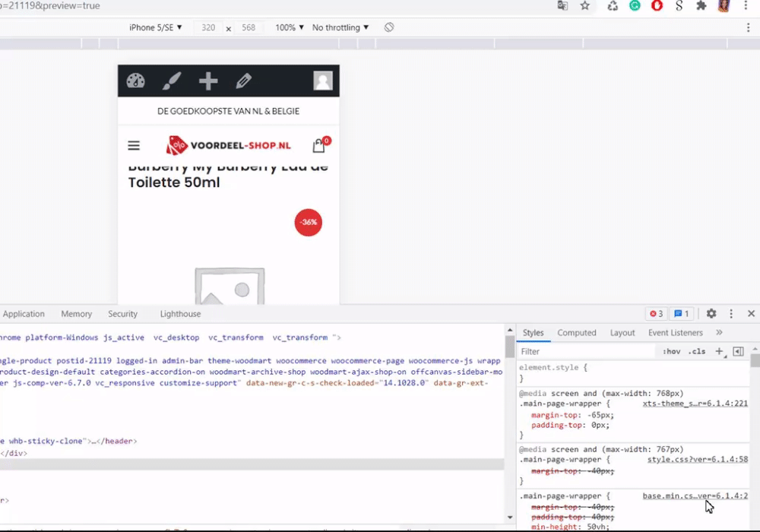Viewport: 760px width, 532px height.
Task: Switch to the Security DevTools tab
Action: click(x=122, y=314)
